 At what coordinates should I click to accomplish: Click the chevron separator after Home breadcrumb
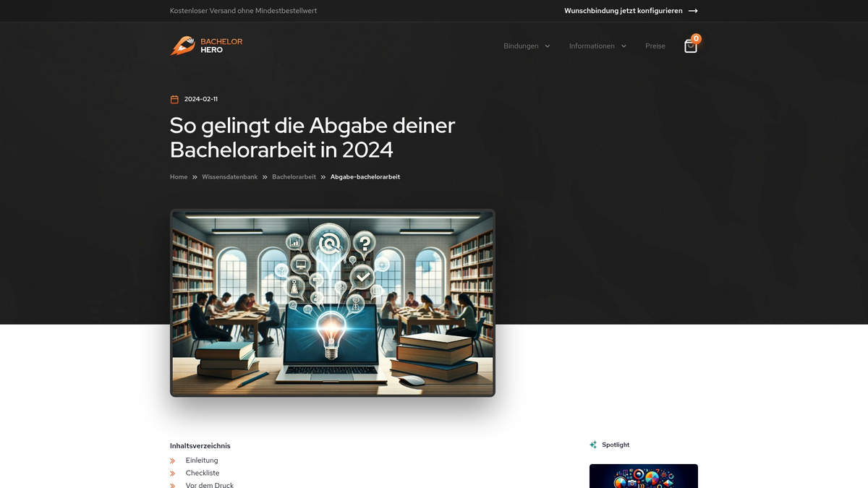194,176
